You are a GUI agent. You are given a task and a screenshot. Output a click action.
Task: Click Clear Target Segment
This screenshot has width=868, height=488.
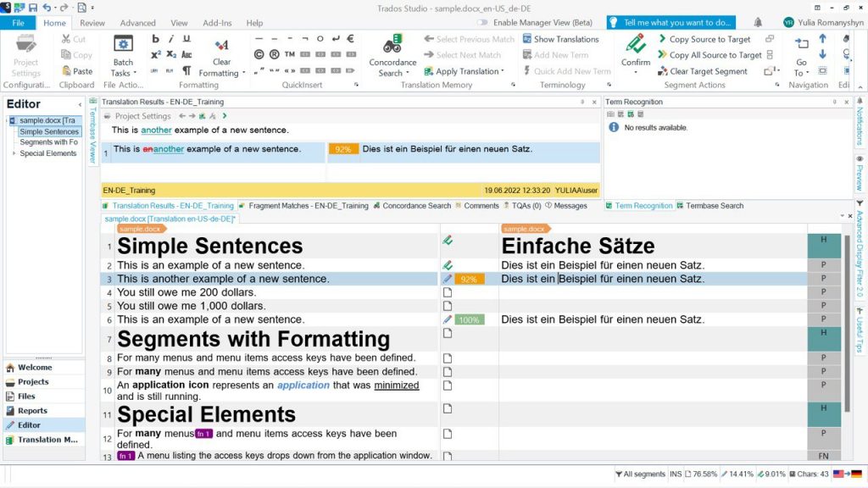click(703, 71)
